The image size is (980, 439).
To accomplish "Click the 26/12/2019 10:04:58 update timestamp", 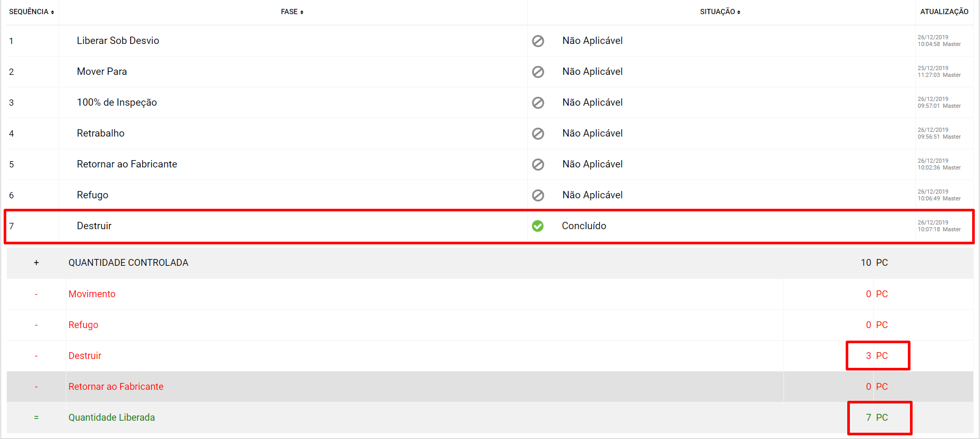I will [939, 41].
